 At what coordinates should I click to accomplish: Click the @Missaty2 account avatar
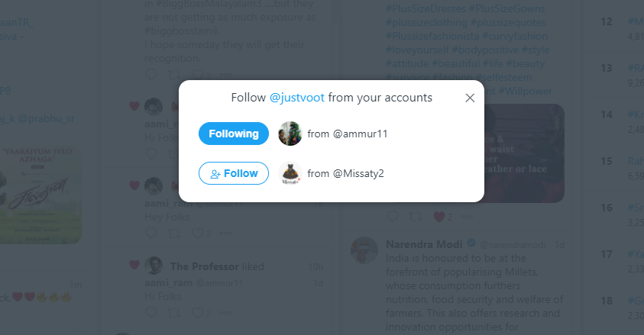(290, 173)
